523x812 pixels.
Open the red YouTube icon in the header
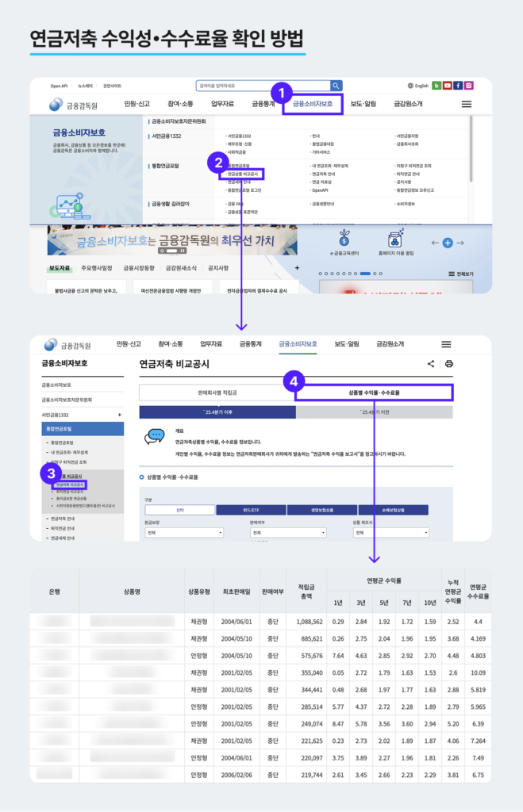[x=448, y=86]
